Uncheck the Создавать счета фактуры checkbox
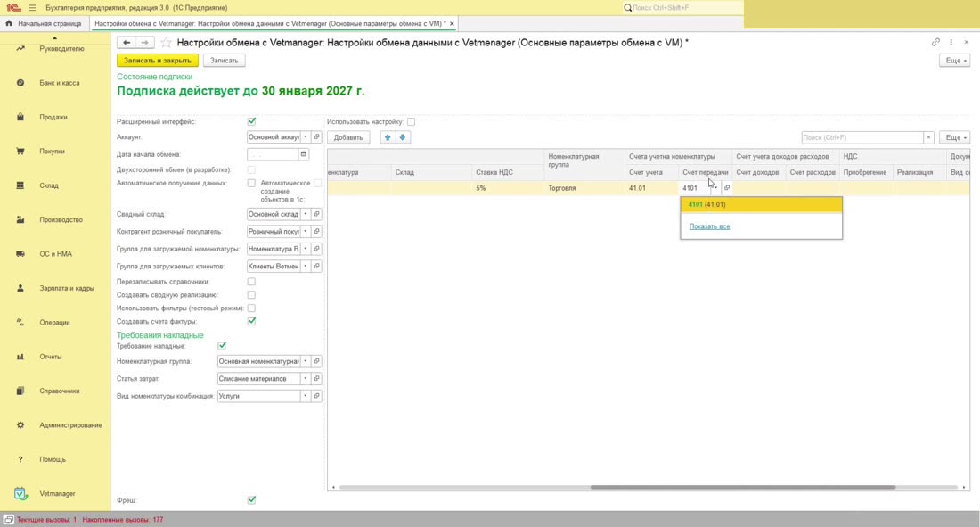This screenshot has width=980, height=527. pos(251,321)
